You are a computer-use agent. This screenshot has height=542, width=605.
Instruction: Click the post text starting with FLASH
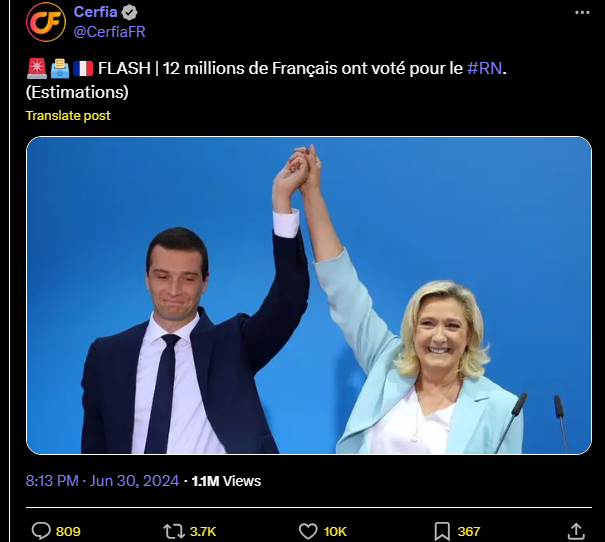266,80
